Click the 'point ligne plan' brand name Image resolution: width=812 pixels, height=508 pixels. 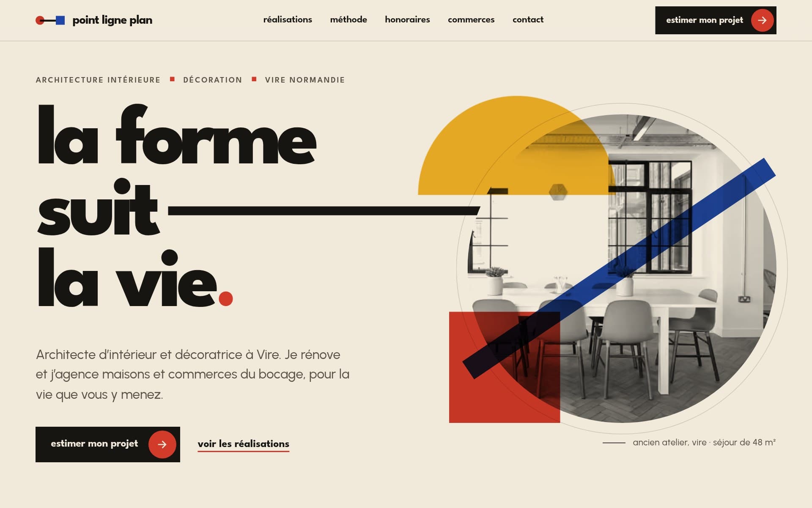pos(112,20)
